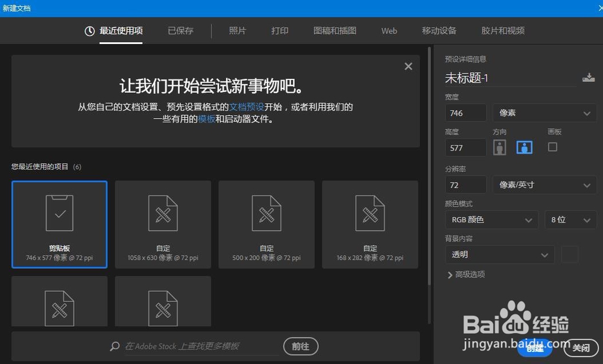Click the 前往 button

click(x=301, y=347)
